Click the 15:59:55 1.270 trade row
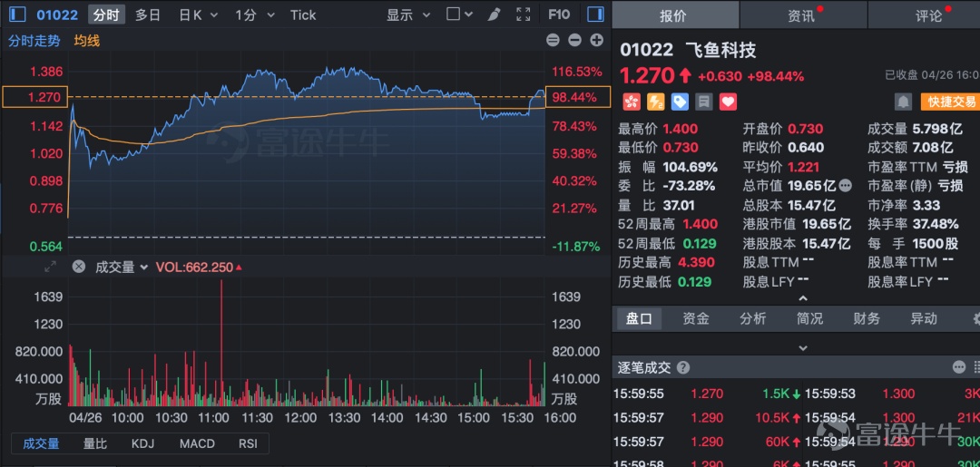The height and width of the screenshot is (467, 980). pyautogui.click(x=707, y=394)
